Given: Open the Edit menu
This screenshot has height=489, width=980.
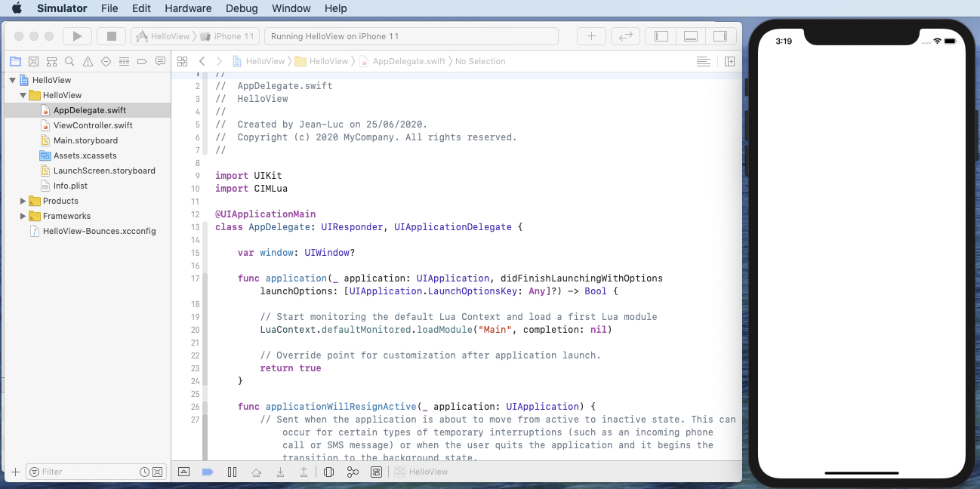Looking at the screenshot, I should [141, 8].
